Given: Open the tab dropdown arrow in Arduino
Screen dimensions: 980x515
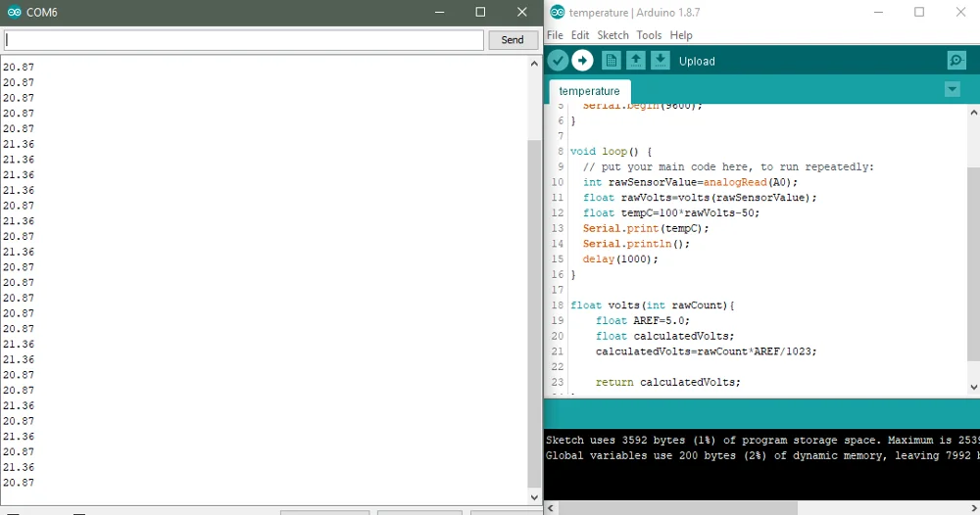Looking at the screenshot, I should coord(952,90).
